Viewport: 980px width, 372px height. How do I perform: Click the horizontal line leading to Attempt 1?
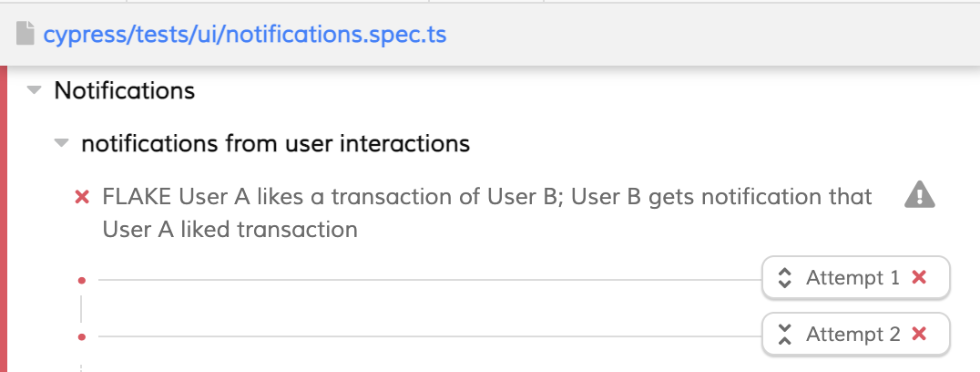[430, 280]
